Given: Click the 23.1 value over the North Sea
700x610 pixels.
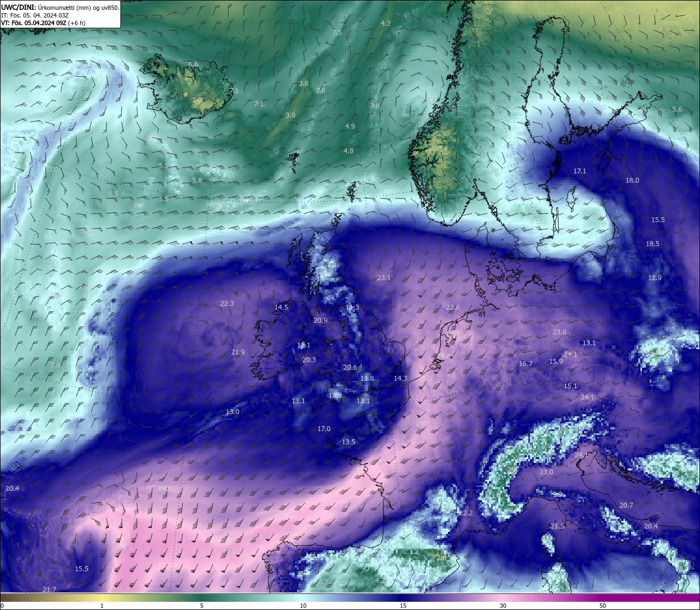Looking at the screenshot, I should click(x=384, y=278).
